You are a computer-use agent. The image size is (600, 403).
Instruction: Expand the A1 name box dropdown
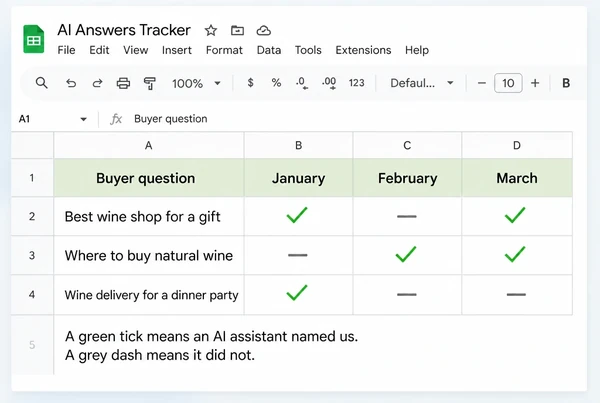coord(83,119)
